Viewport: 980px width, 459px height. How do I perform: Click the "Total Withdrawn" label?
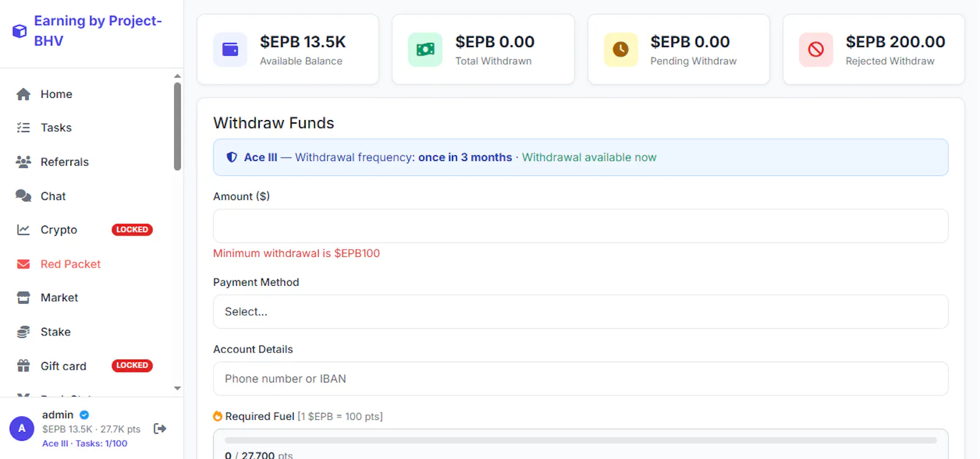pos(494,61)
